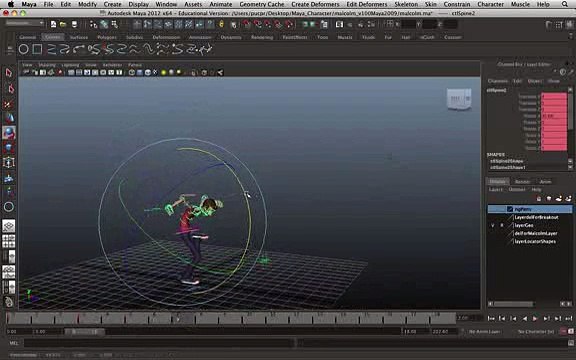Select the Display radio tab in layer editor
The width and height of the screenshot is (576, 360).
[x=498, y=181]
